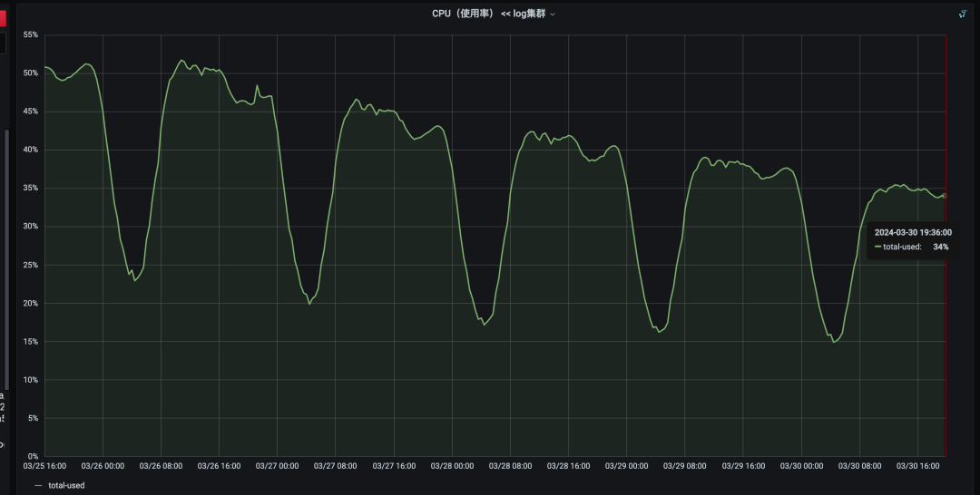Screen dimensions: 980x495
Task: Click the 15% y-axis label
Action: click(31, 342)
